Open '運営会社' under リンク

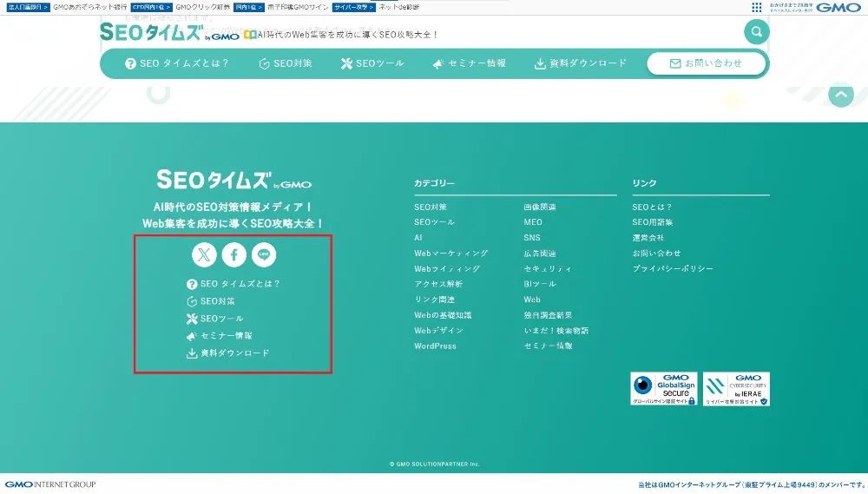coord(648,238)
